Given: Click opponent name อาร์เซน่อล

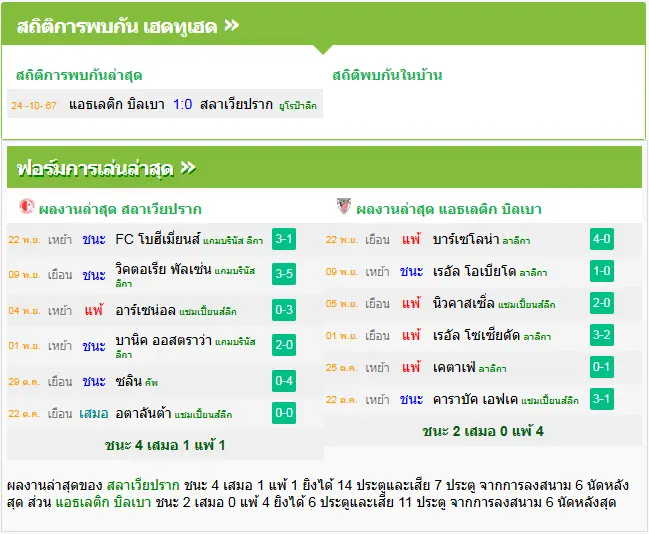Looking at the screenshot, I should pos(146,310).
